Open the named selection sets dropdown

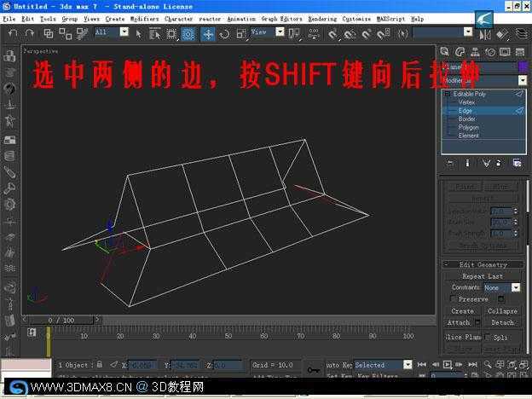tap(468, 32)
